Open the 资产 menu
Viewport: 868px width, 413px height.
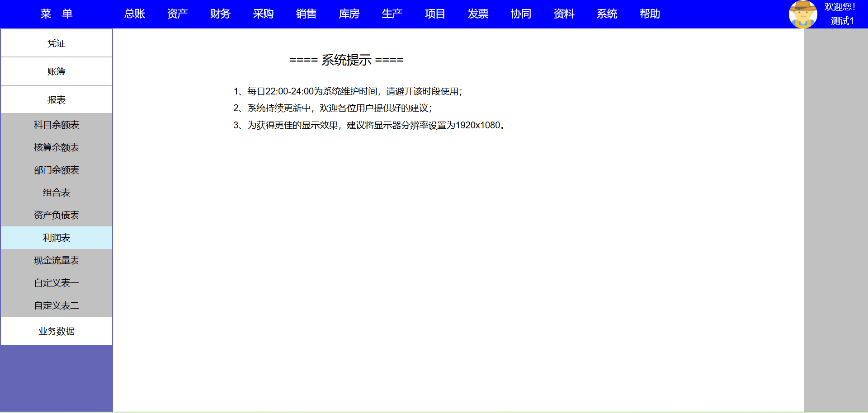pyautogui.click(x=177, y=14)
